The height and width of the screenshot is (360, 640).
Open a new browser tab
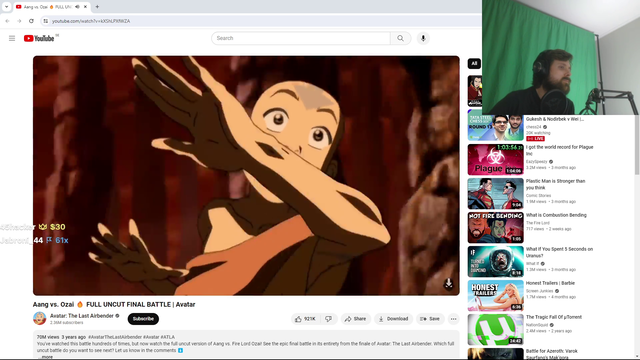[97, 7]
